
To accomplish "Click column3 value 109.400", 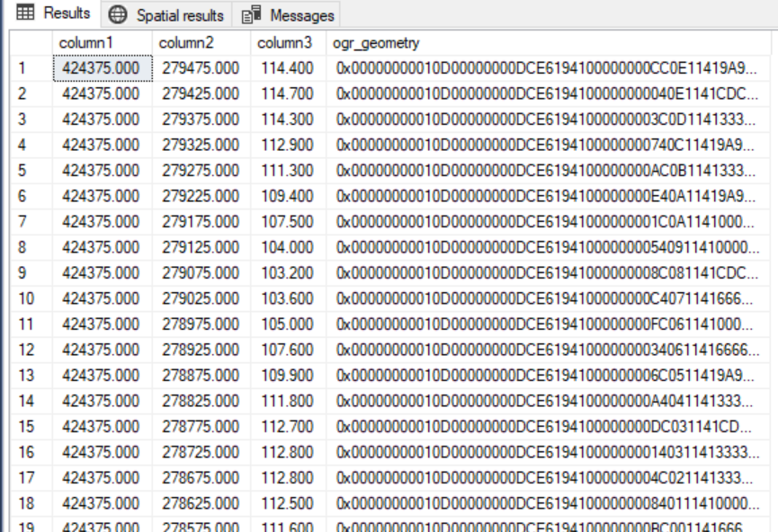I will tap(289, 196).
